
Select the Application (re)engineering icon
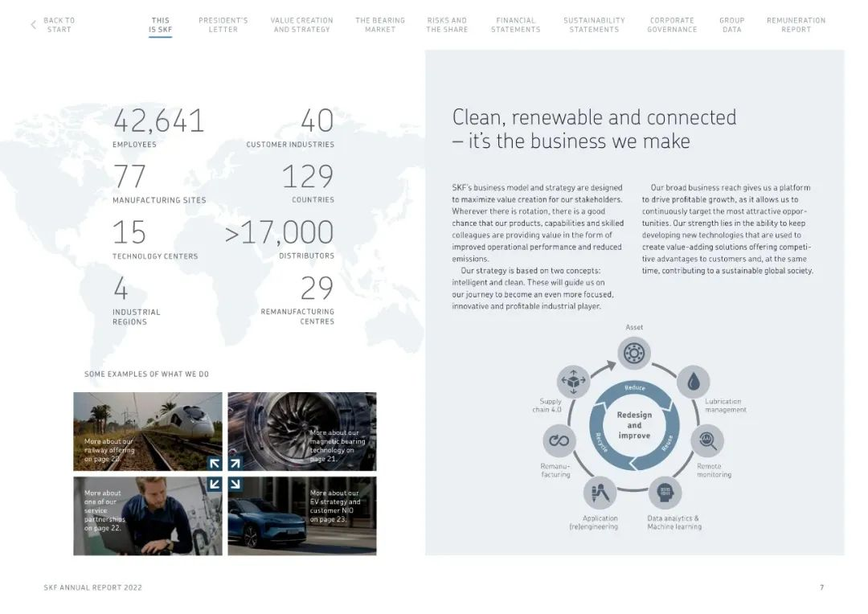click(x=600, y=493)
